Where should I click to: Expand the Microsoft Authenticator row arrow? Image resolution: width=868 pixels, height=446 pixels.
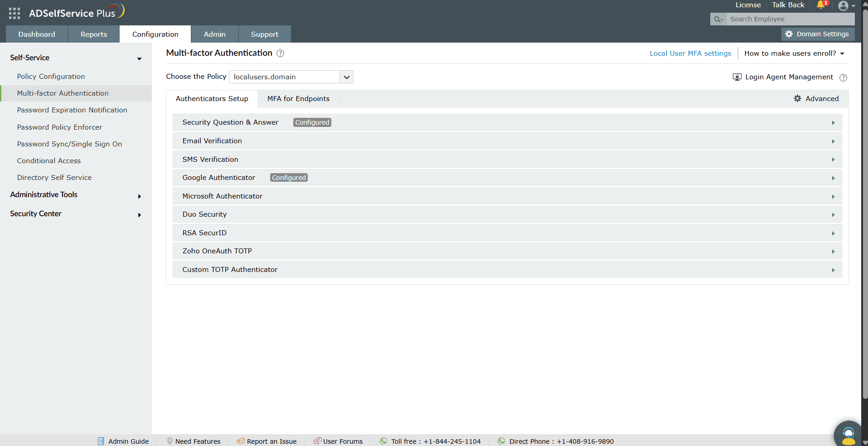coord(833,197)
